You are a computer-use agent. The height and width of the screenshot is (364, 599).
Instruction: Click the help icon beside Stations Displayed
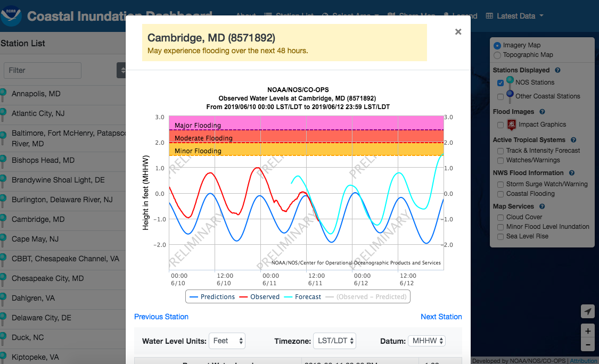point(557,70)
